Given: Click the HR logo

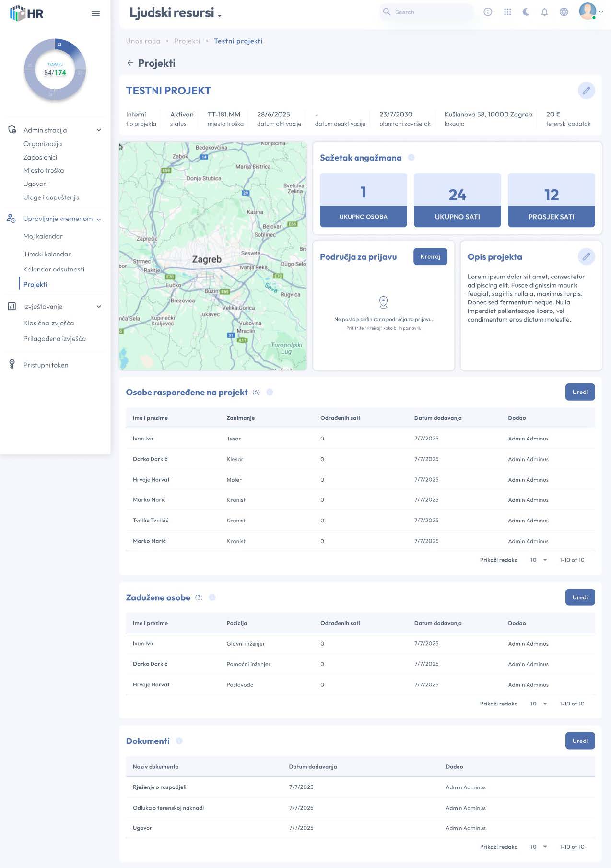Looking at the screenshot, I should point(26,13).
